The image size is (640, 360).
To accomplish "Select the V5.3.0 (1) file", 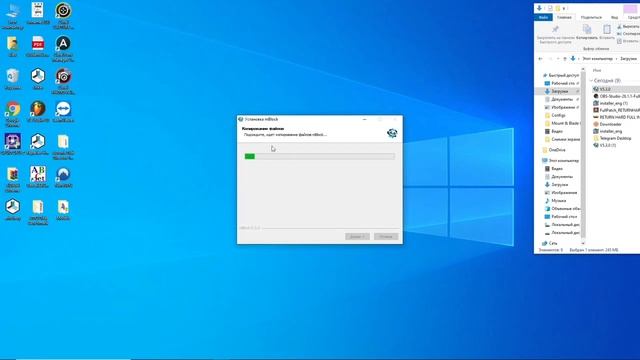I will (604, 145).
